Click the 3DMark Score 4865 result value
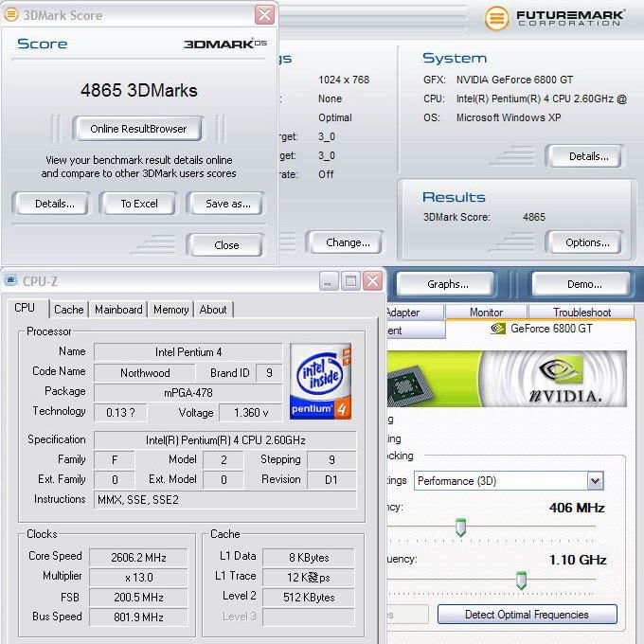Image resolution: width=644 pixels, height=644 pixels. (x=534, y=217)
